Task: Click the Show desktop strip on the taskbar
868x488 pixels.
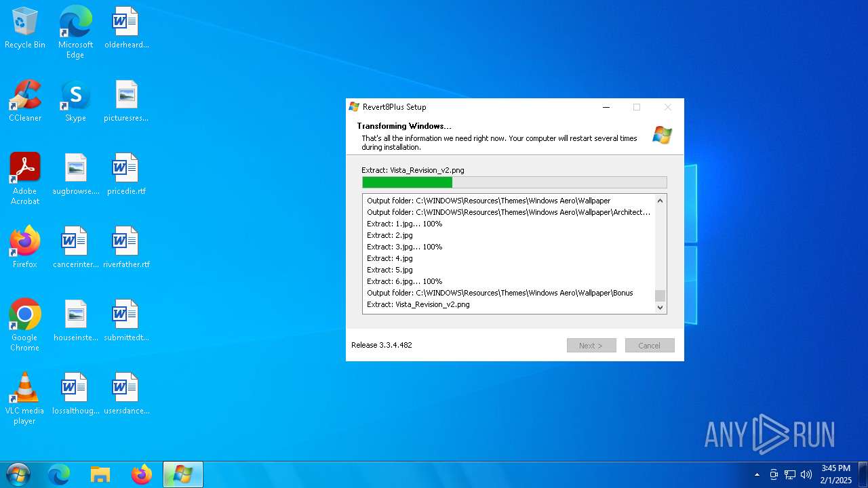Action: (863, 474)
